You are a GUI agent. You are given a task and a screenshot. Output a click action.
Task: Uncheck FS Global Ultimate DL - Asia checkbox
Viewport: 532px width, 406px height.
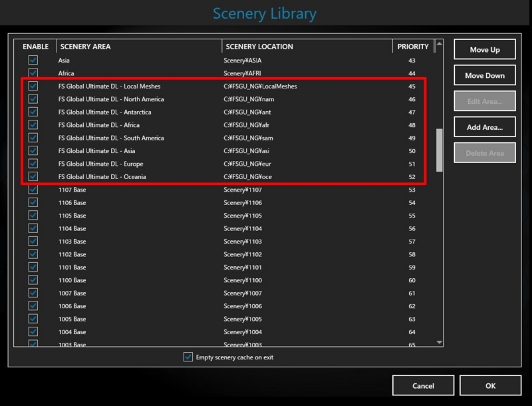(33, 150)
